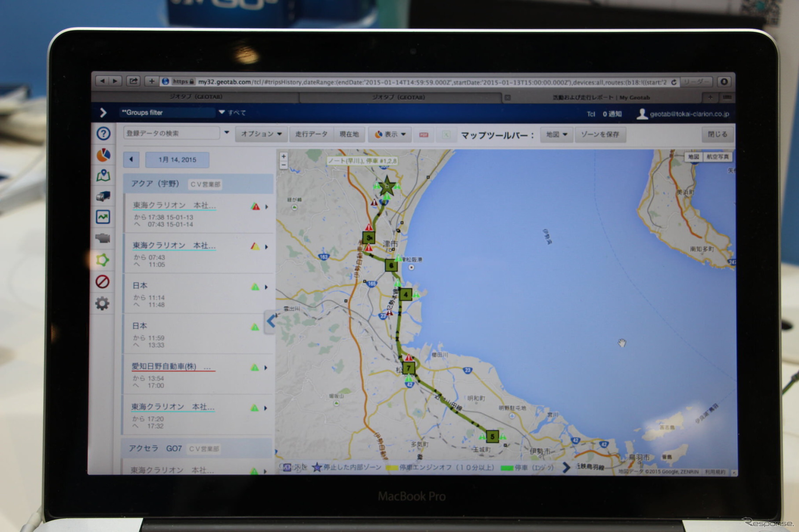Open the pie chart dashboard icon

click(x=103, y=154)
